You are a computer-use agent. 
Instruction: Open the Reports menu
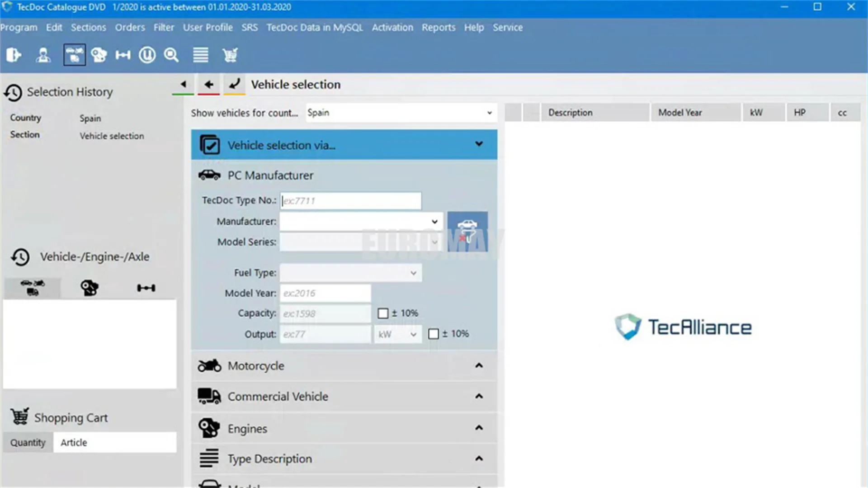(438, 28)
